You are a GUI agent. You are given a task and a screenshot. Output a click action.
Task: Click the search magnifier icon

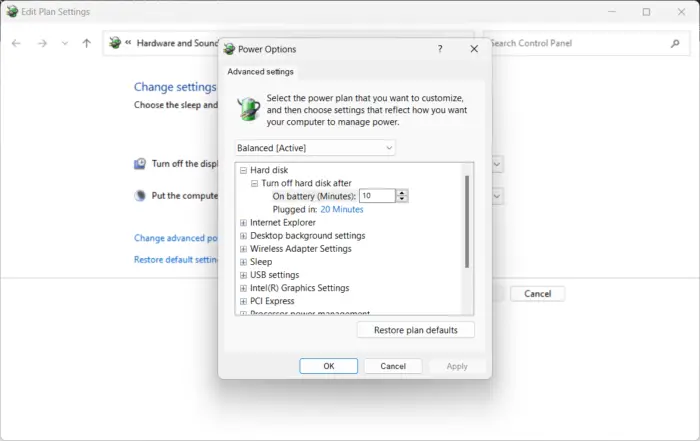[x=675, y=43]
